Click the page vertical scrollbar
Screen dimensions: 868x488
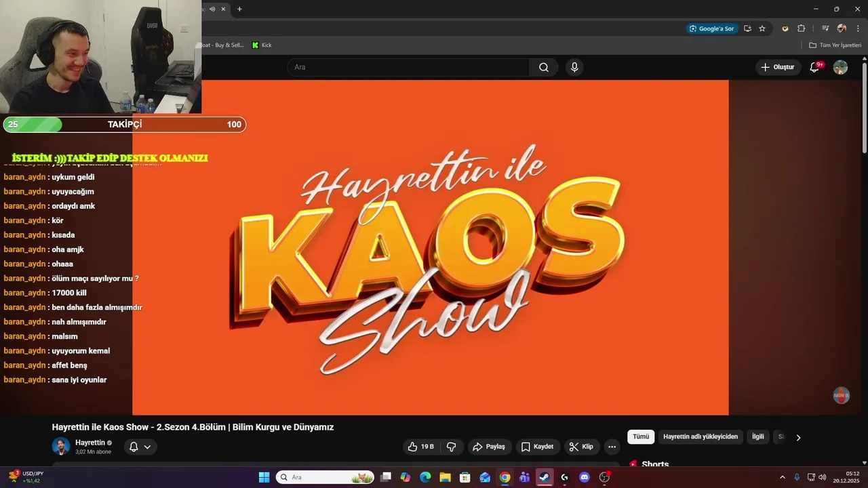[865, 107]
